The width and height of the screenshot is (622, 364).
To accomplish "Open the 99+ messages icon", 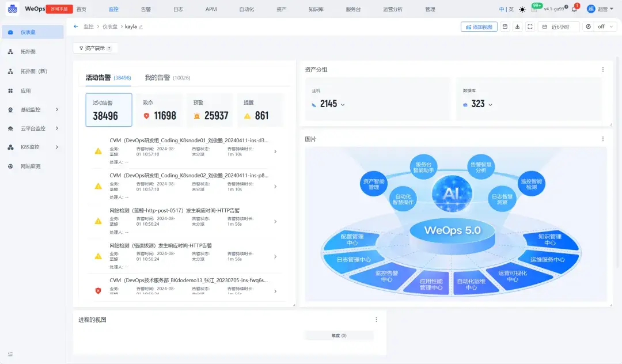I will pyautogui.click(x=535, y=8).
